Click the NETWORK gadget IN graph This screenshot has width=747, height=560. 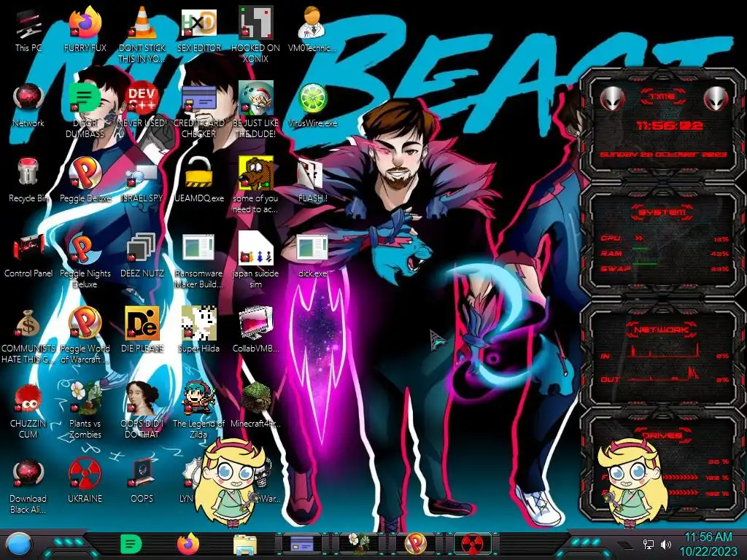(x=664, y=351)
